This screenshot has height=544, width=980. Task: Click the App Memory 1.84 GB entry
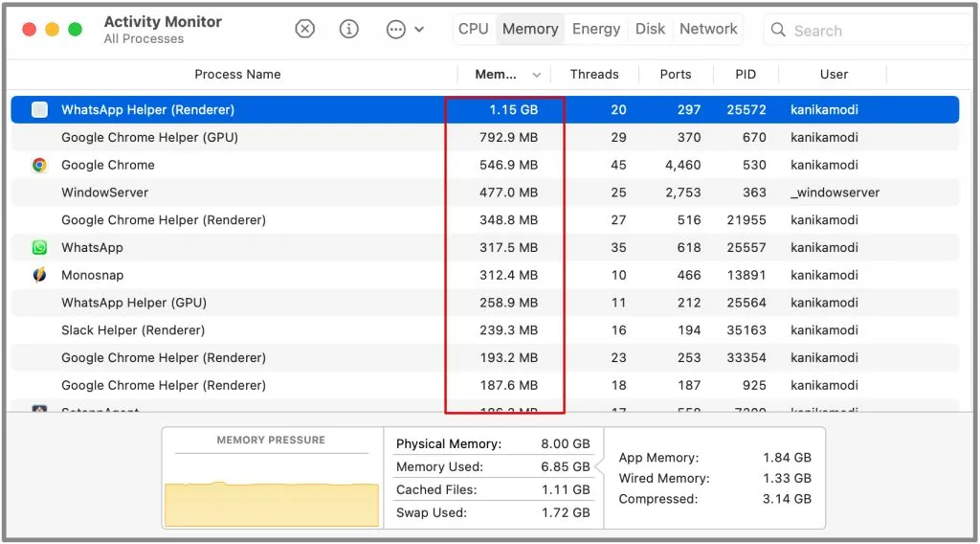pos(714,458)
